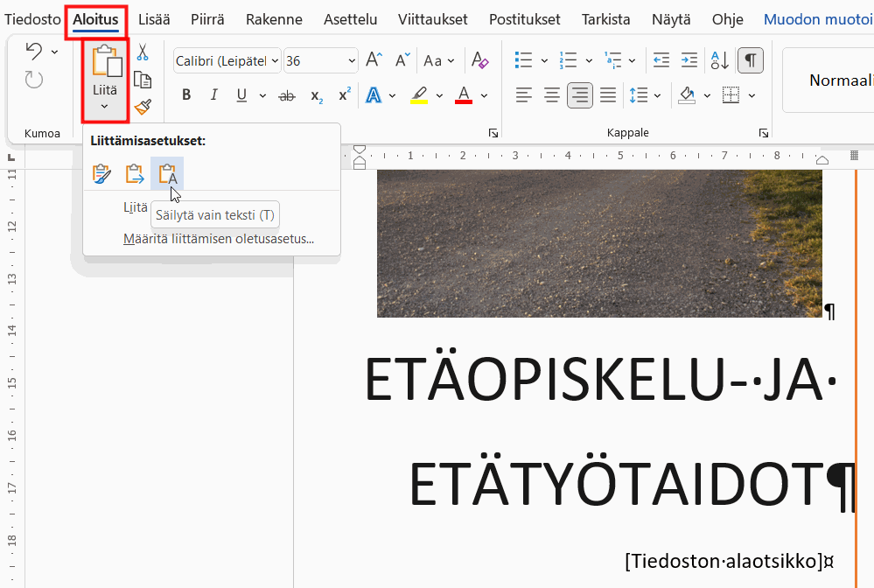Click the shading paint bucket icon
This screenshot has height=588, width=874.
tap(687, 95)
